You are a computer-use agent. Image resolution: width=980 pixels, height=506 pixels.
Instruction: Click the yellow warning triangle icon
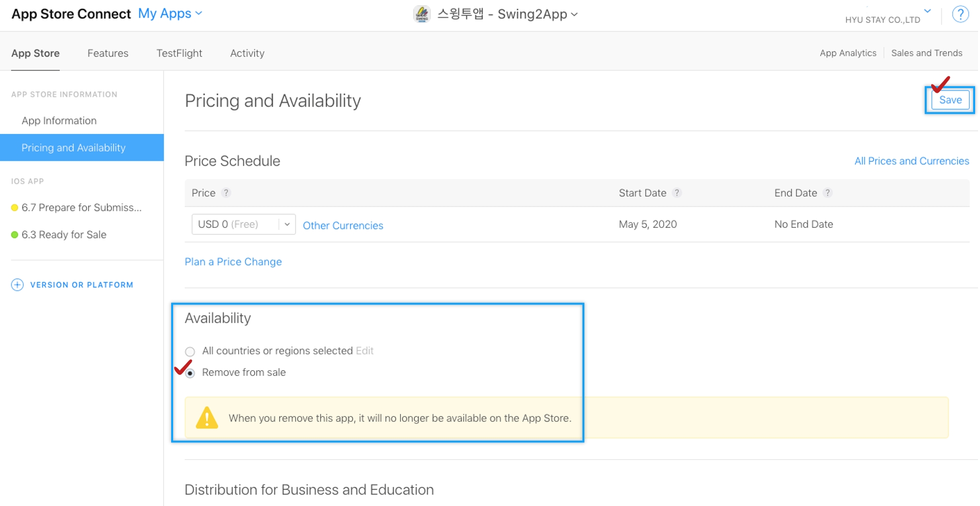(207, 418)
